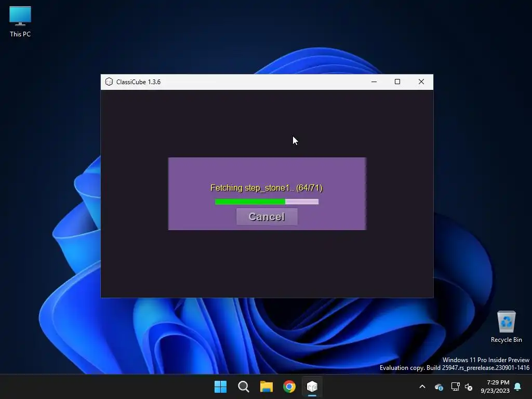Click the ClassiCube 1.3.6 title text
Viewport: 532px width, 399px height.
138,82
